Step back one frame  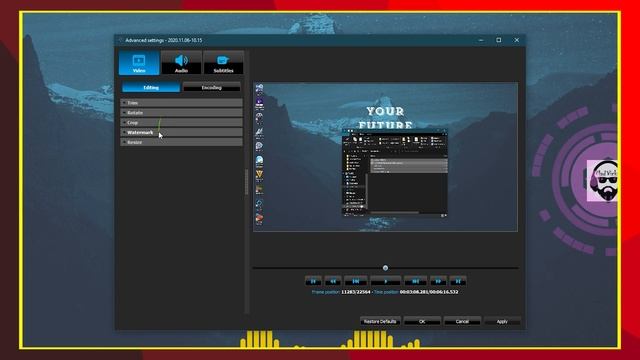[x=356, y=281]
